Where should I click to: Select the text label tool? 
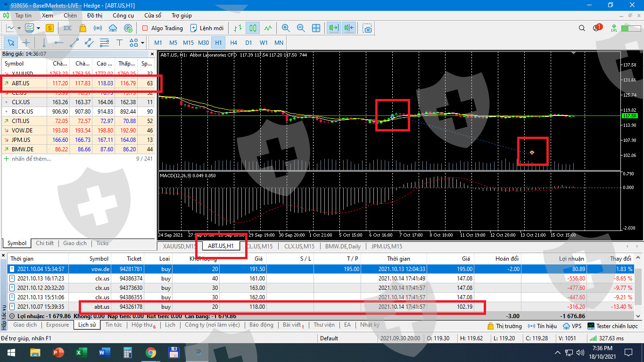pos(119,43)
